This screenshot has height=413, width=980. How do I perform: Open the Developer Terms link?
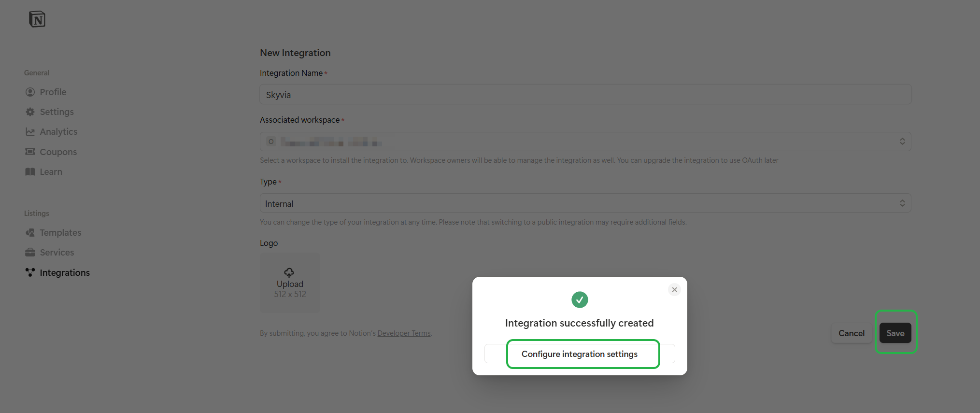point(404,333)
